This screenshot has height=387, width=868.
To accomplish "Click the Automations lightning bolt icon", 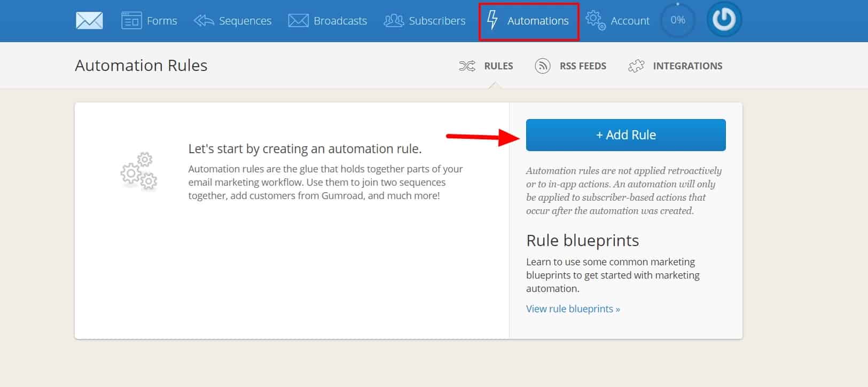I will [x=492, y=21].
